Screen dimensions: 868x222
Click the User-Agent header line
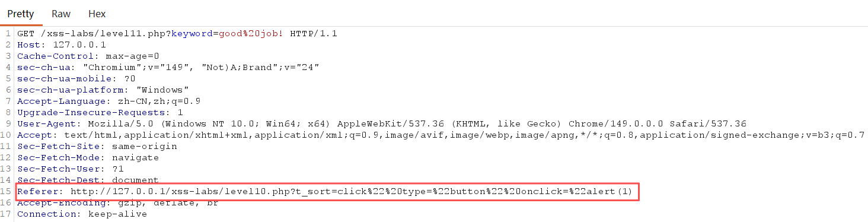tap(382, 123)
